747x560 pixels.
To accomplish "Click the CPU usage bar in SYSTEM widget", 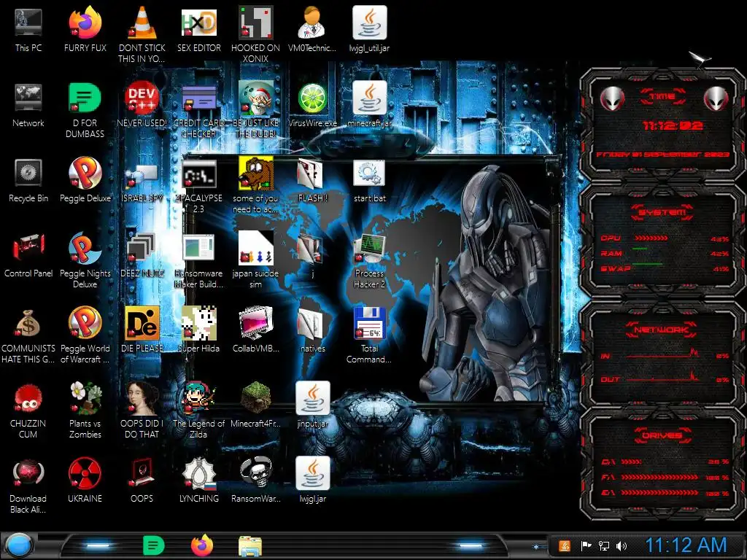I will [x=651, y=238].
